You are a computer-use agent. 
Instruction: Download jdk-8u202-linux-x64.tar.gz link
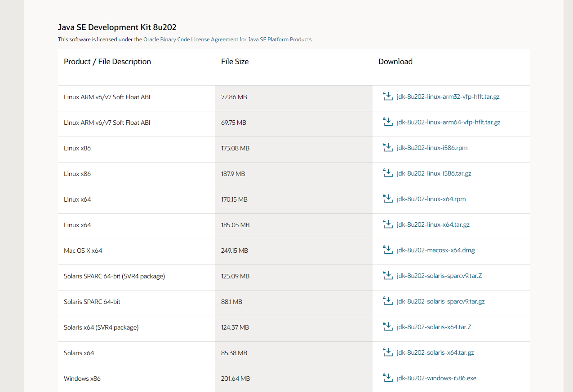click(x=433, y=225)
